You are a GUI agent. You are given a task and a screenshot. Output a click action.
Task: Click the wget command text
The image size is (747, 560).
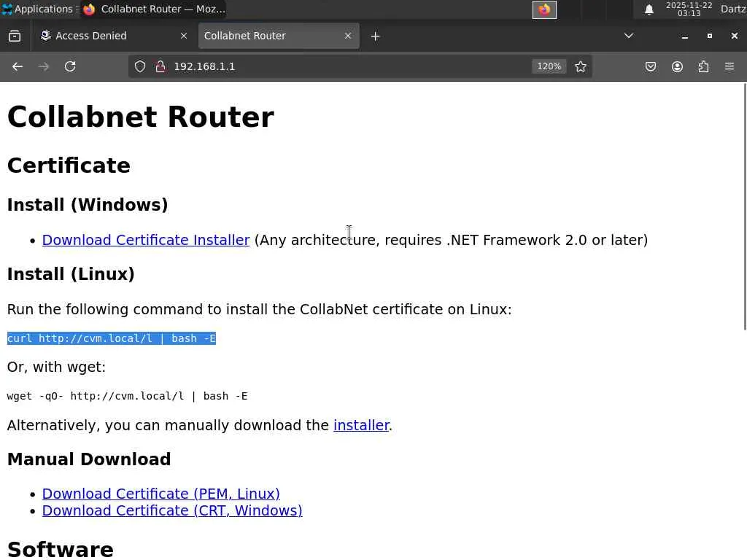pyautogui.click(x=127, y=396)
